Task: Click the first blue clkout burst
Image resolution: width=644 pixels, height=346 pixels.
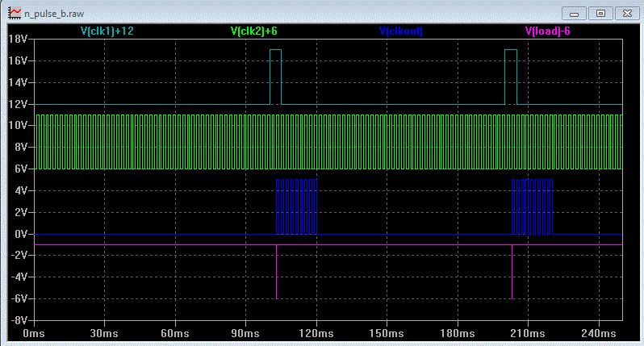Action: [296, 206]
